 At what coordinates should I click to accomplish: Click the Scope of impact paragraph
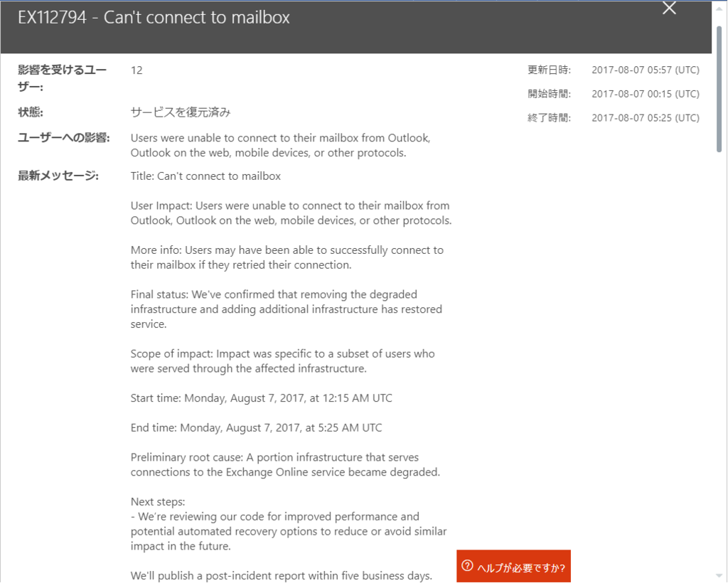point(283,361)
